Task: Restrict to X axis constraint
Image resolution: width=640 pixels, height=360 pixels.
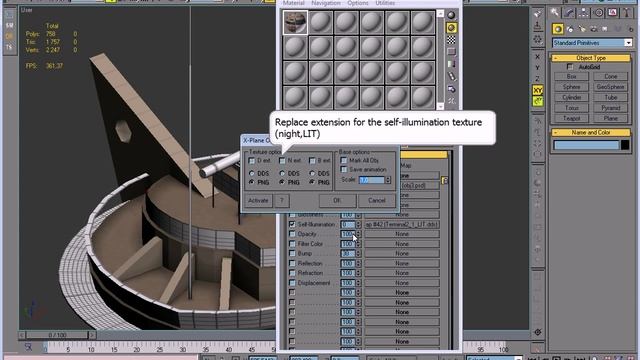Action: point(538,57)
